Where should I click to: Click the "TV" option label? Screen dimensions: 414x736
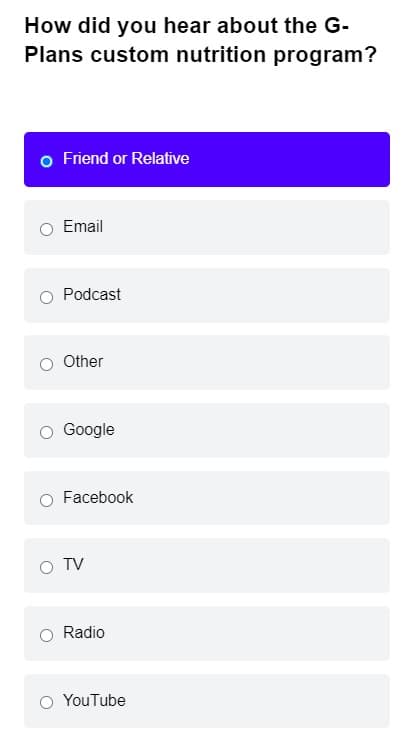[x=73, y=564]
